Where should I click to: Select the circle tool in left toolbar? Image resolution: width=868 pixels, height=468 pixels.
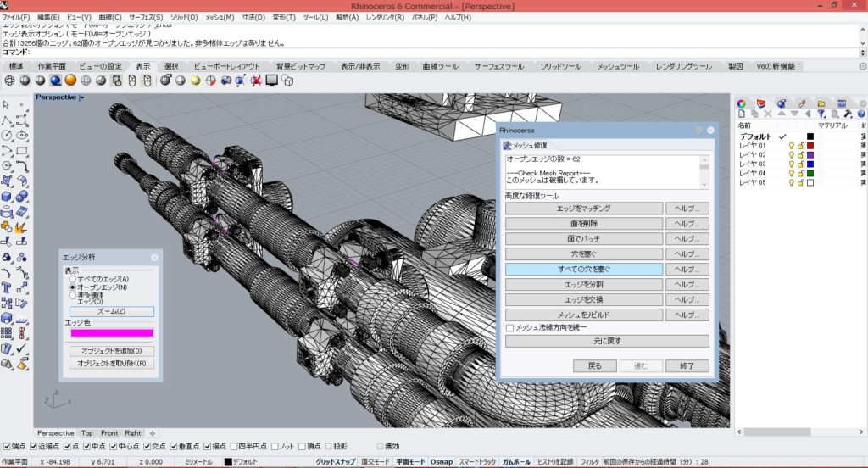[x=7, y=135]
